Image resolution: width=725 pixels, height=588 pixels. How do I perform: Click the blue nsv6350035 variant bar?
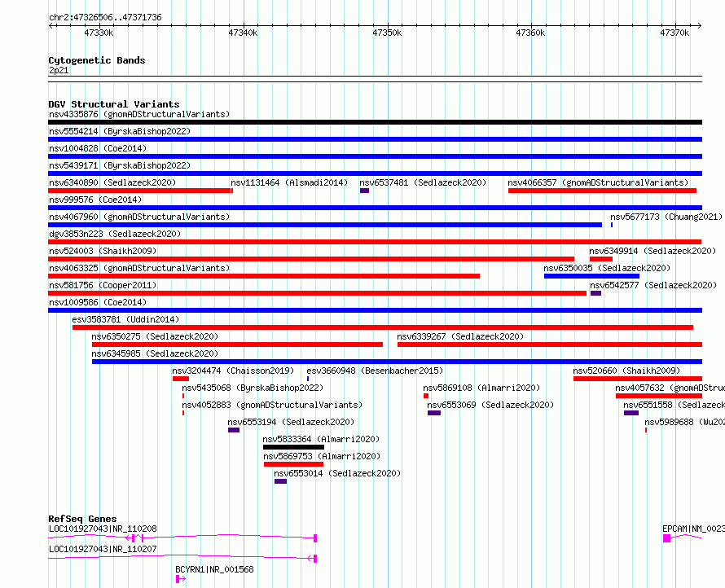592,276
